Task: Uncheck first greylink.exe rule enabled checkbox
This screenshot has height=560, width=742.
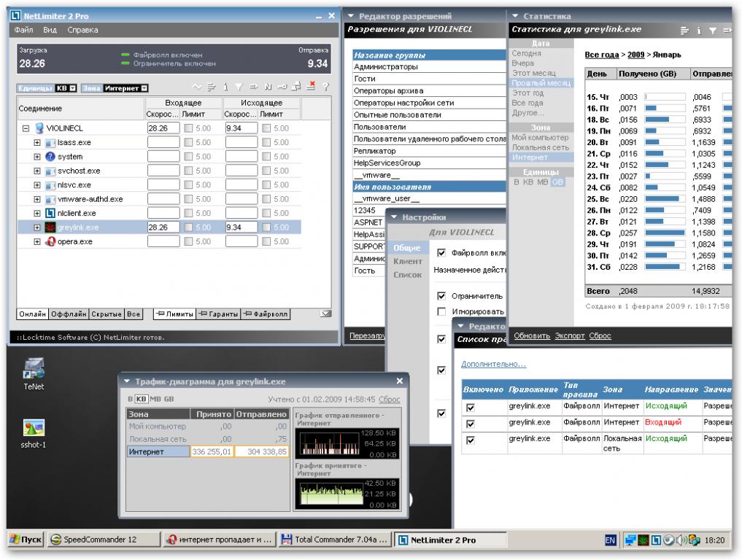Action: [470, 408]
